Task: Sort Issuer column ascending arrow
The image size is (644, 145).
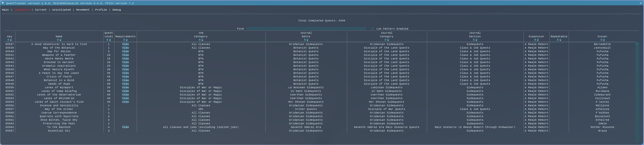Action: (x=601, y=40)
